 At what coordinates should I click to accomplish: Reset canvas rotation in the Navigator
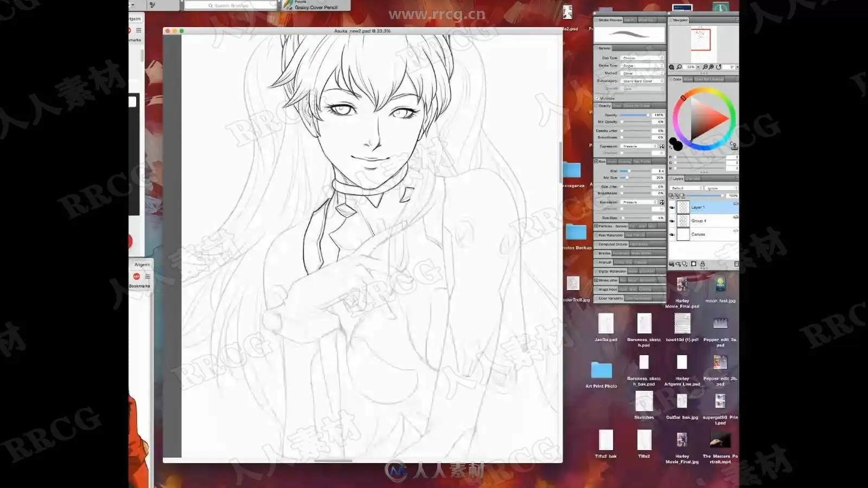click(719, 67)
